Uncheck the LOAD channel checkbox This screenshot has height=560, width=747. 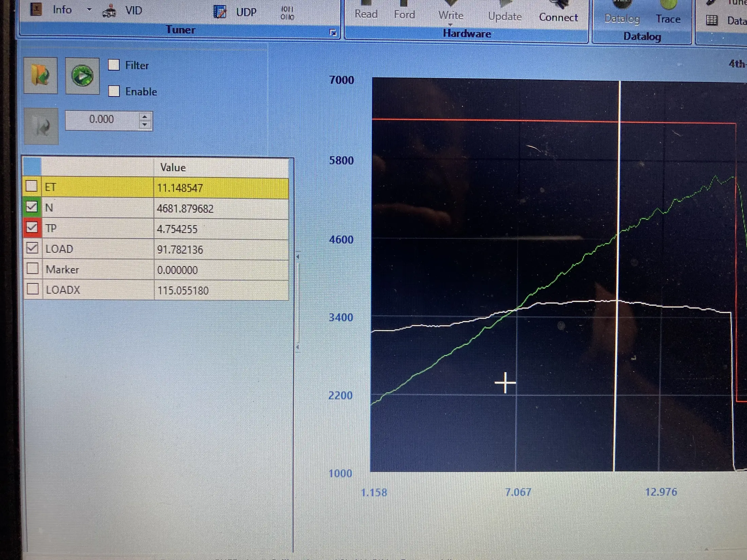click(32, 248)
